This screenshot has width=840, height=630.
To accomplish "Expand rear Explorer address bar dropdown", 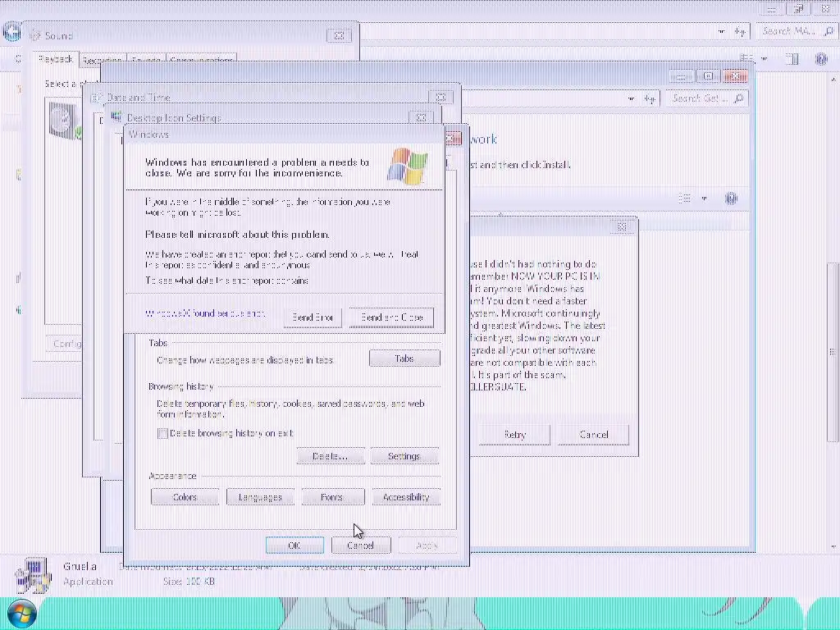I will click(x=721, y=32).
